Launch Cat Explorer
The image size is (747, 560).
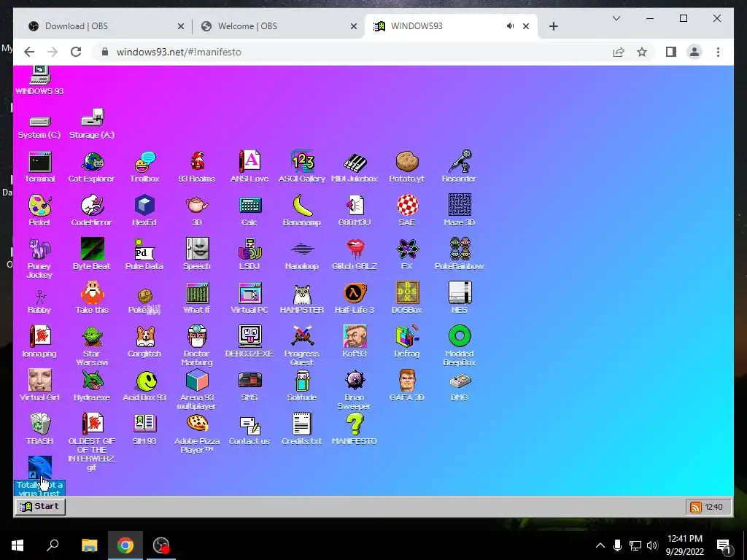(x=92, y=167)
